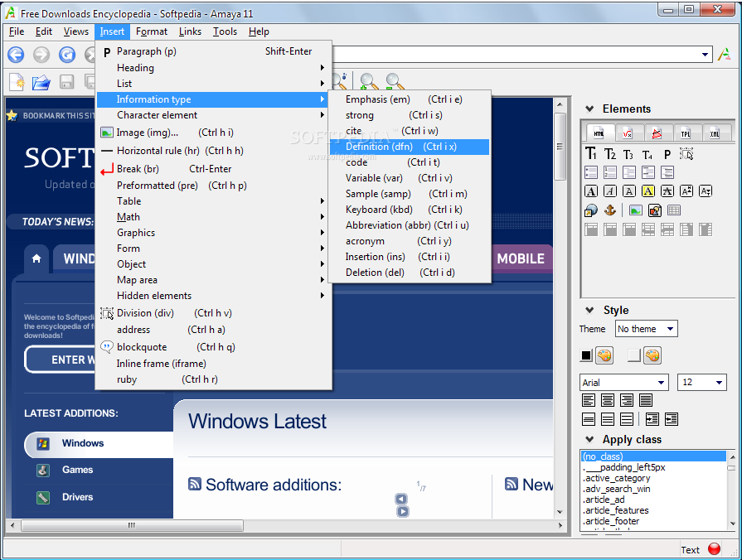Click the subscript A icon
Screen dimensions: 742x560
(x=706, y=191)
